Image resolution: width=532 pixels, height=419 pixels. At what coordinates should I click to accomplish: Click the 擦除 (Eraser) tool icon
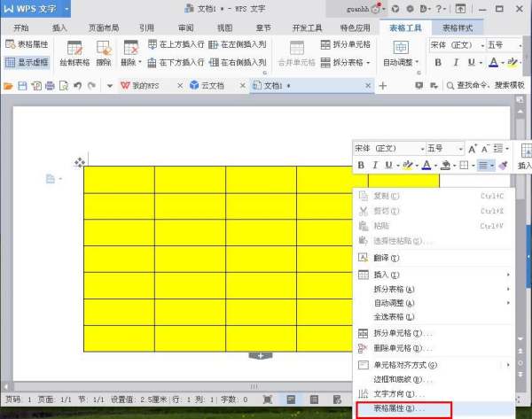(104, 50)
